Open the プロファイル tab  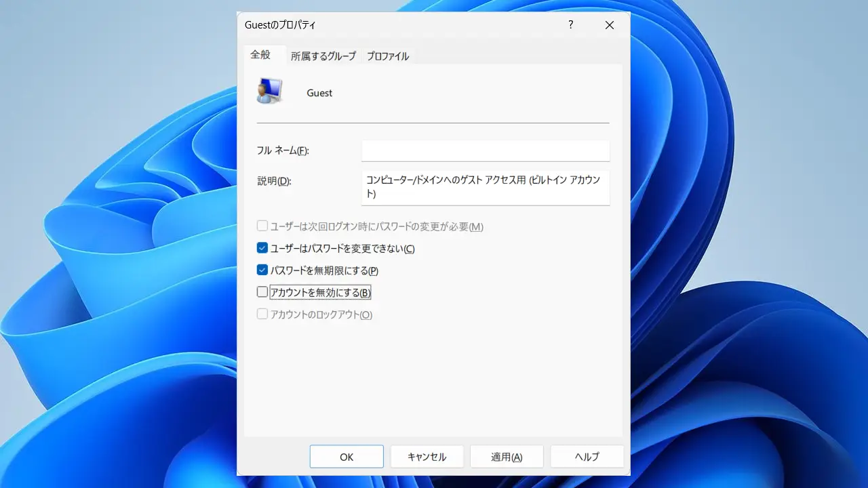(388, 56)
